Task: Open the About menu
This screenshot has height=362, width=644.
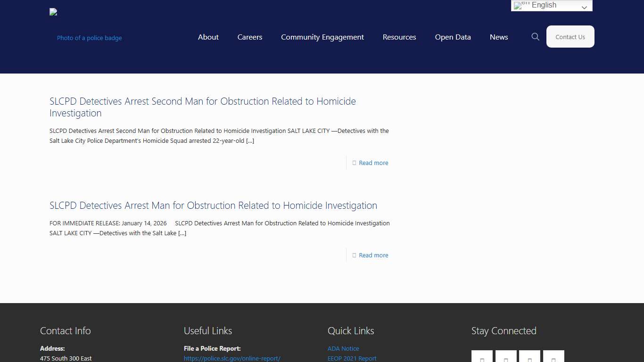Action: point(208,37)
